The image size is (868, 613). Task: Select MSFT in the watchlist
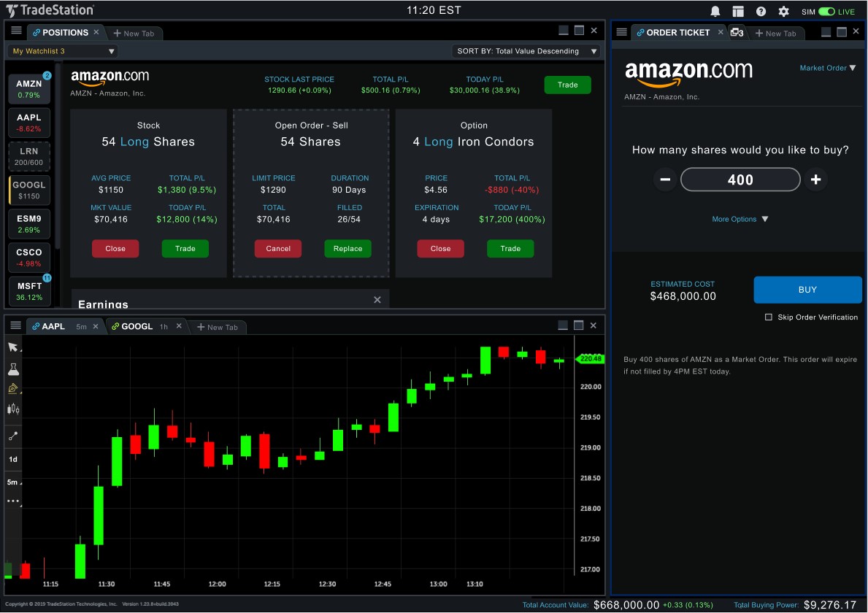click(30, 291)
